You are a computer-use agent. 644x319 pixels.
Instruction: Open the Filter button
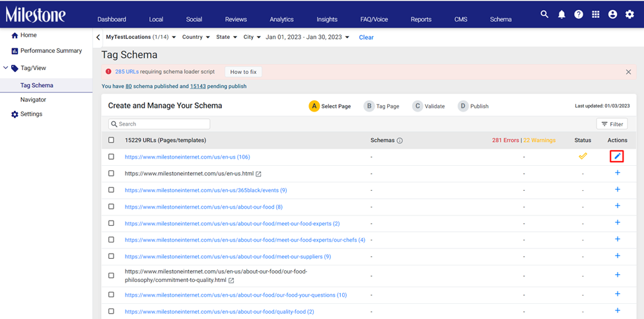point(612,124)
